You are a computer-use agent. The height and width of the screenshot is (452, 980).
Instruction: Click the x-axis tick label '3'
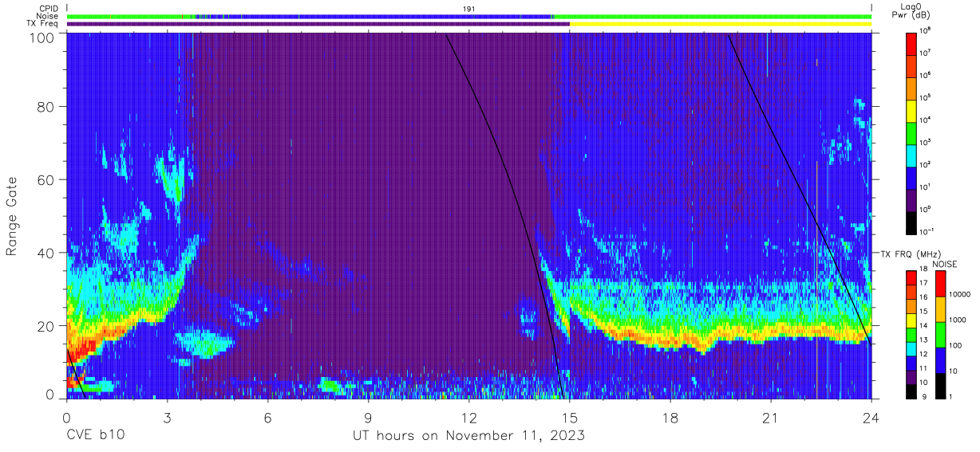[168, 416]
